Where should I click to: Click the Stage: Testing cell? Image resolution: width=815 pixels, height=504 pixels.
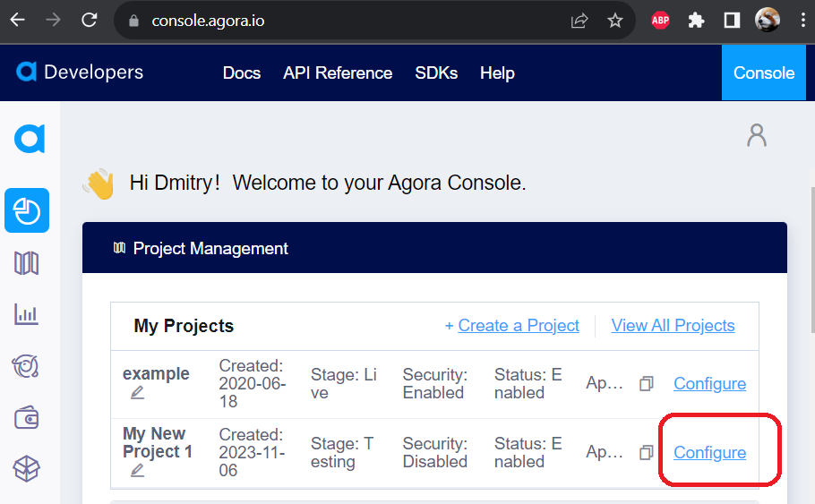pyautogui.click(x=342, y=453)
